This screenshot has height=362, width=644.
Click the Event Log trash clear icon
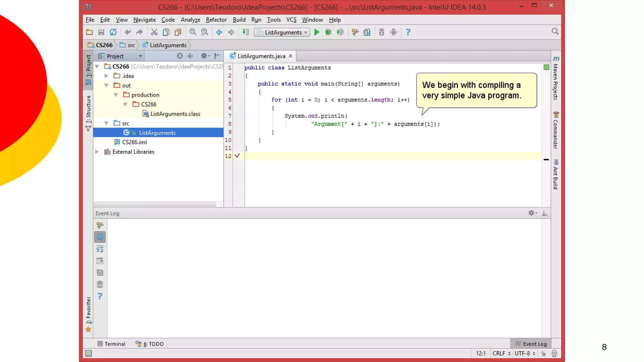(100, 285)
